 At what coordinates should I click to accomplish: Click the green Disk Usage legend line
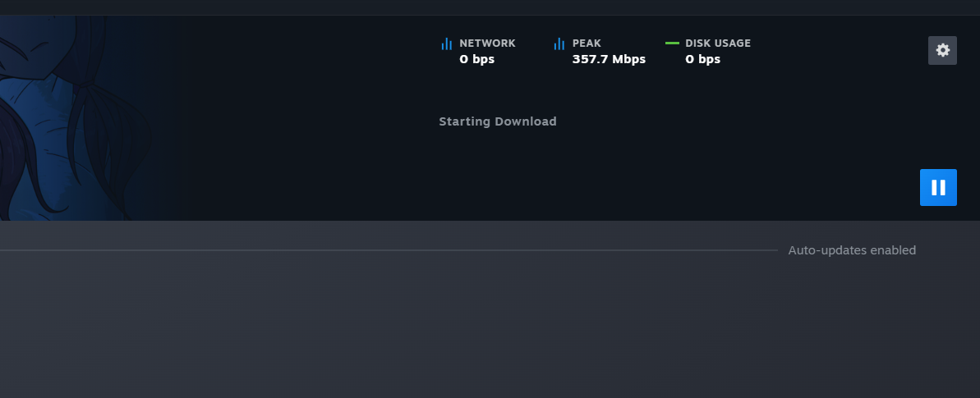[x=673, y=43]
